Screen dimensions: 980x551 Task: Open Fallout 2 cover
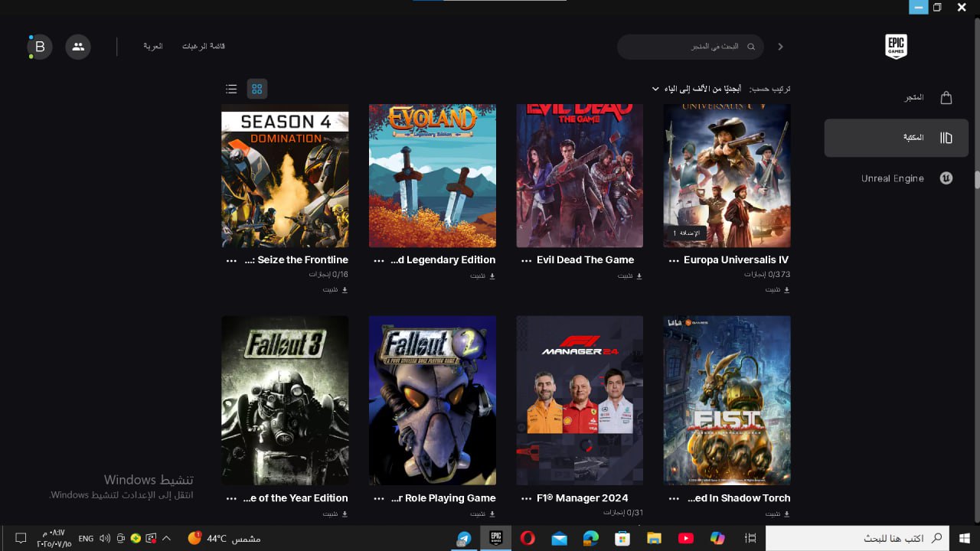click(433, 400)
